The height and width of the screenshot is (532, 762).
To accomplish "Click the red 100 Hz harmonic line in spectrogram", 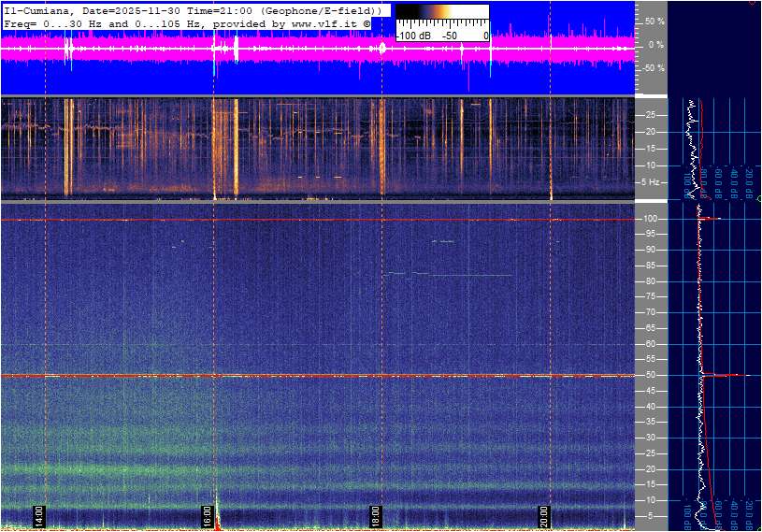I will (x=280, y=220).
